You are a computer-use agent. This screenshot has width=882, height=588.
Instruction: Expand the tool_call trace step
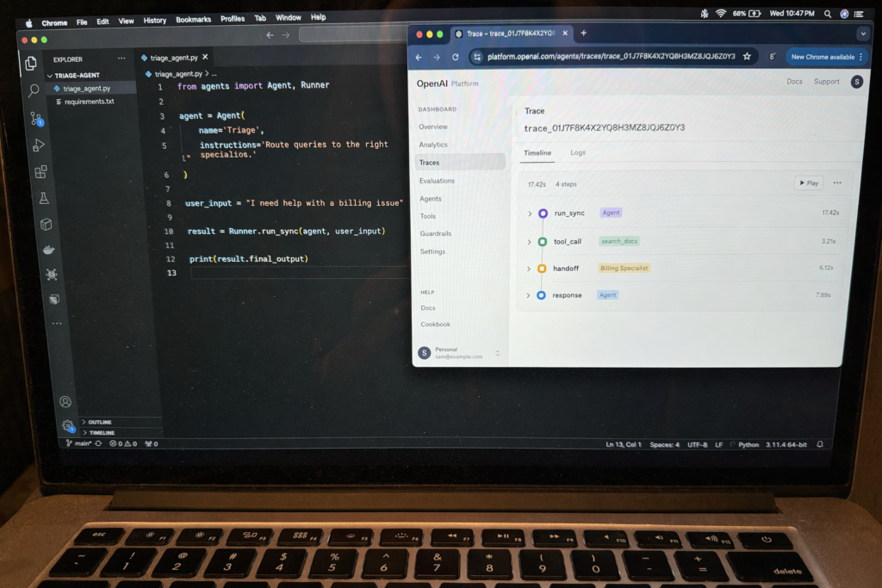tap(529, 242)
